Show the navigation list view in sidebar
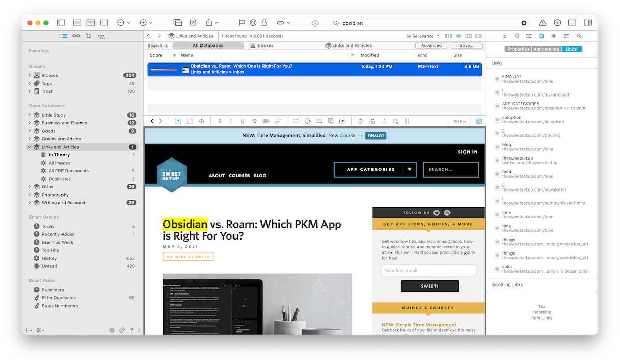This screenshot has width=620, height=364. pyautogui.click(x=64, y=36)
